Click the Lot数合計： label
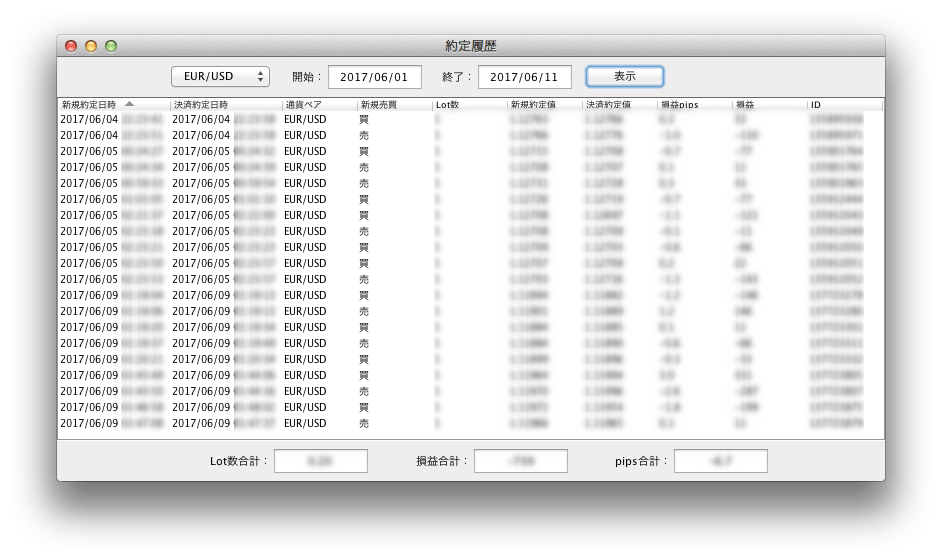The width and height of the screenshot is (942, 560). click(x=239, y=461)
